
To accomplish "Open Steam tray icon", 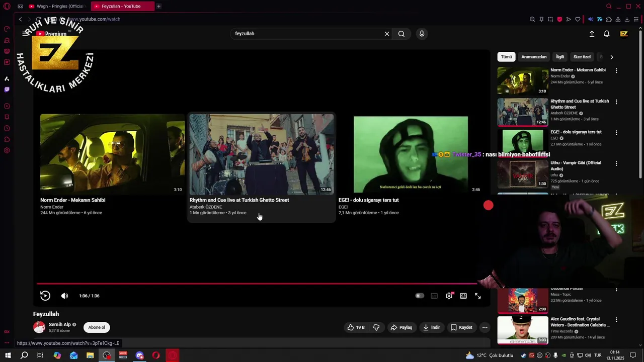I will click(524, 355).
